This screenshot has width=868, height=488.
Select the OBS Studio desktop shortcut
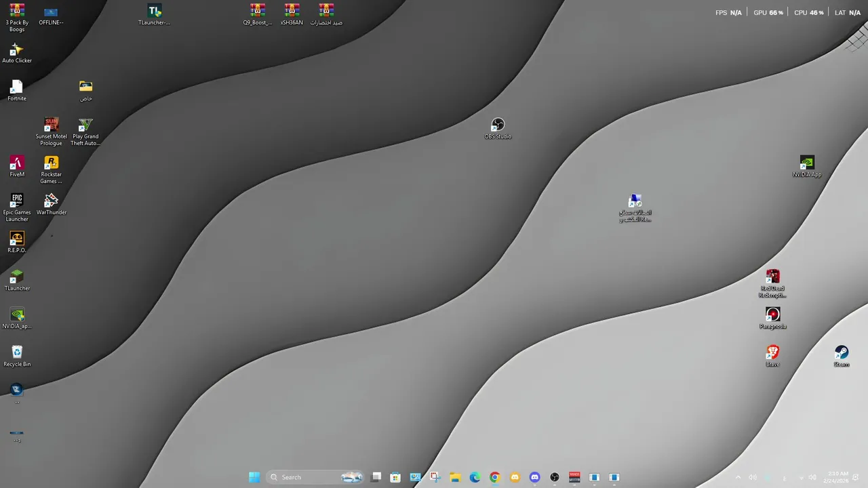point(498,129)
